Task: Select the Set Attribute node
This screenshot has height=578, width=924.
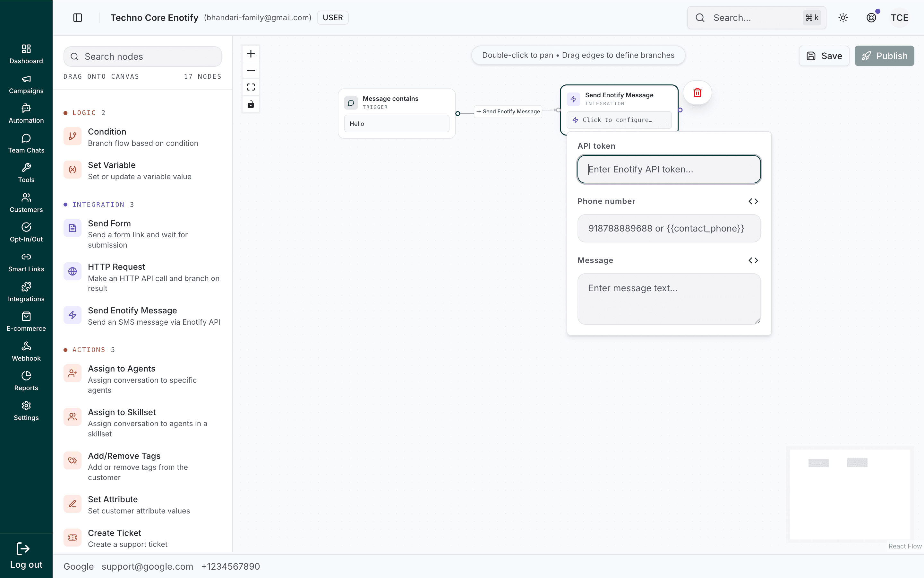Action: click(x=142, y=504)
